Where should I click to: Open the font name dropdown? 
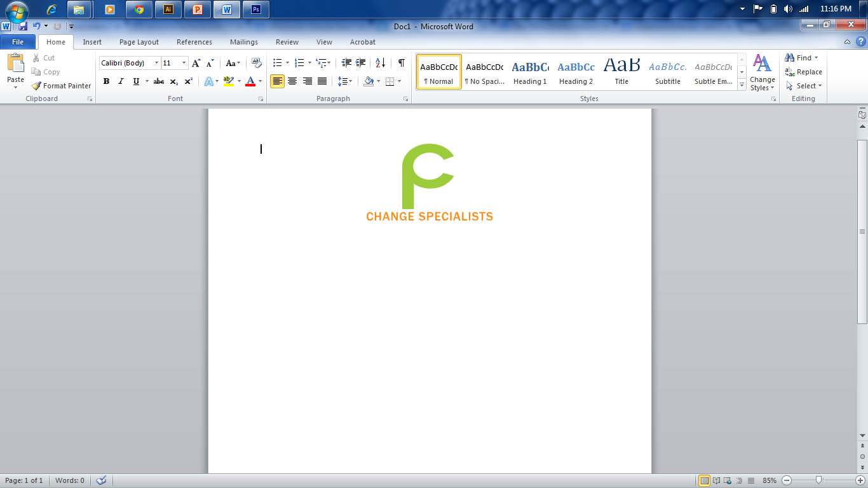[156, 63]
